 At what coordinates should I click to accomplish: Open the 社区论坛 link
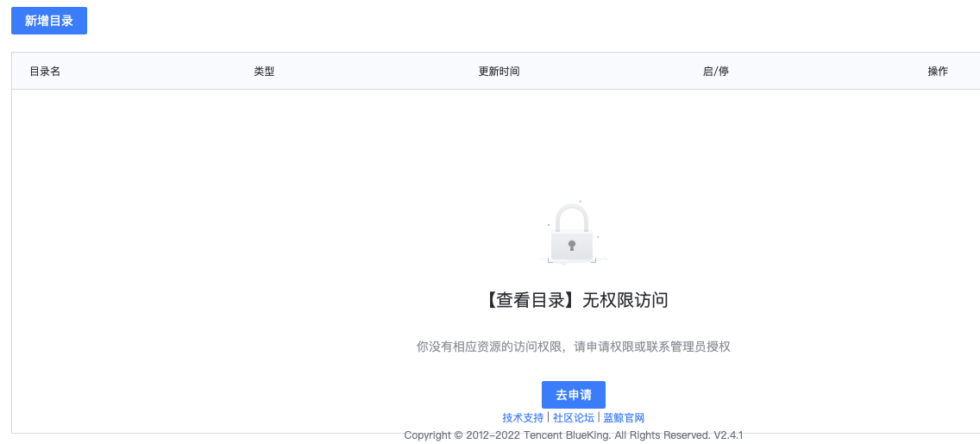coord(573,418)
